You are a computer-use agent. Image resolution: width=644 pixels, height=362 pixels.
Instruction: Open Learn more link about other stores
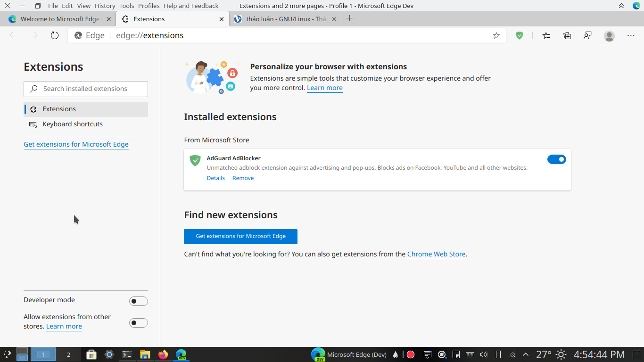[x=64, y=326]
